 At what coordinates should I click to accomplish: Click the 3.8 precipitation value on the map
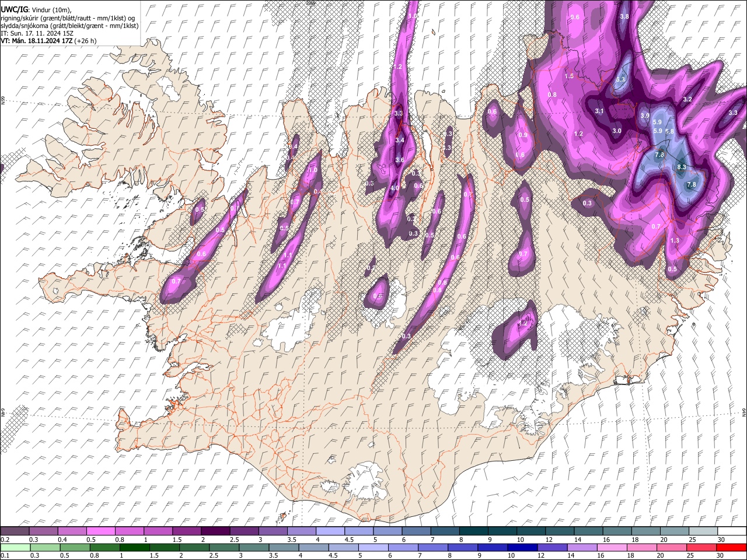pyautogui.click(x=624, y=17)
